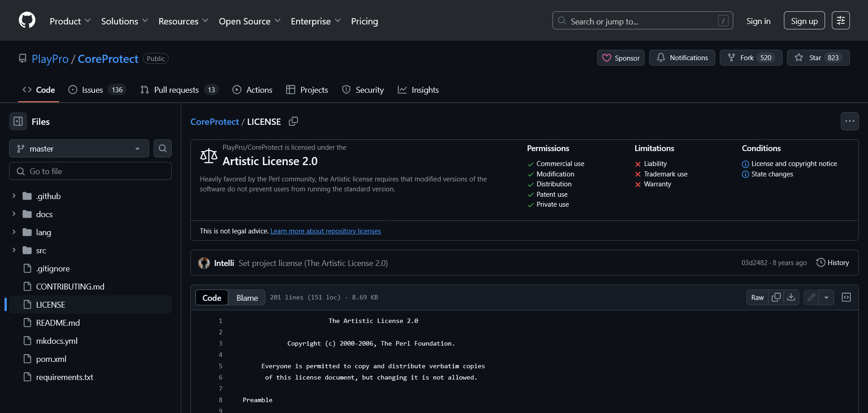Focus the Search or jump to field
This screenshot has width=868, height=413.
(642, 21)
